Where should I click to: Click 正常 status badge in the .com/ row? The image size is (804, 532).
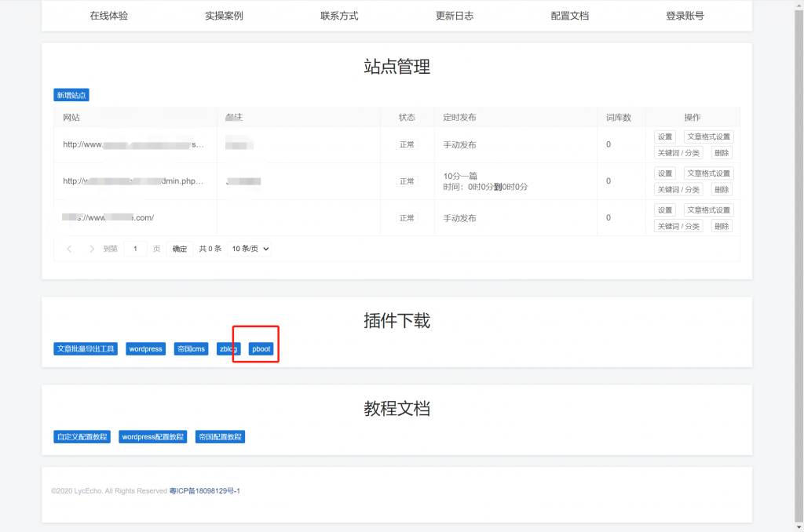(407, 218)
